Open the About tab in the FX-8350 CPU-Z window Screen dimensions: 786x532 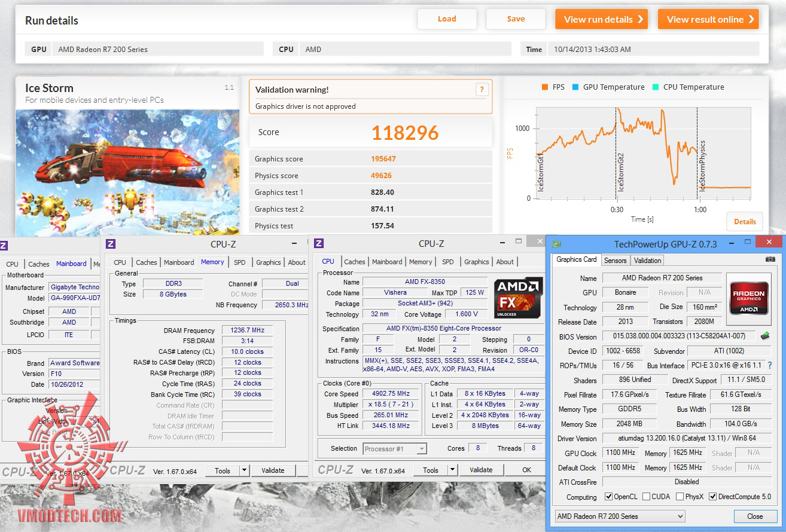505,262
